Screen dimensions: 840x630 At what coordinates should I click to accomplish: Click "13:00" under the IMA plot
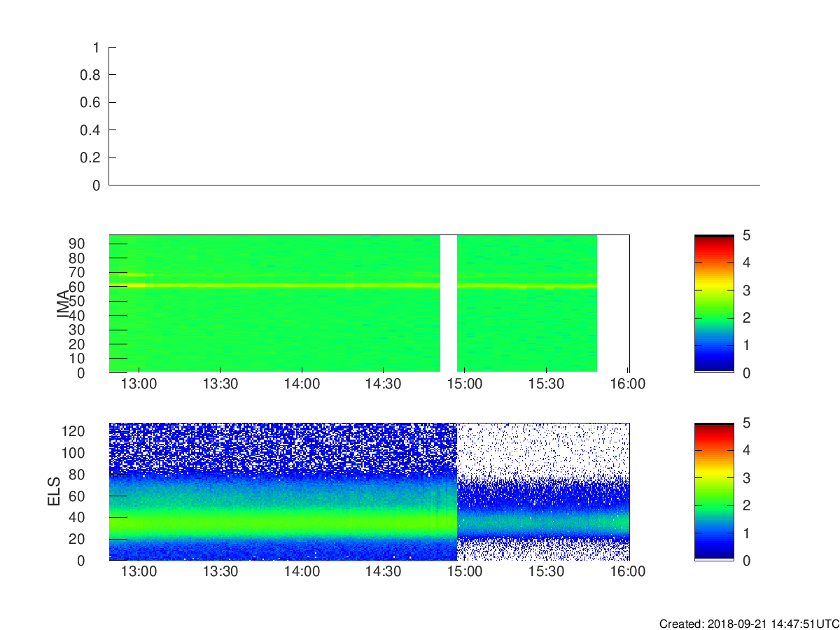[x=139, y=384]
